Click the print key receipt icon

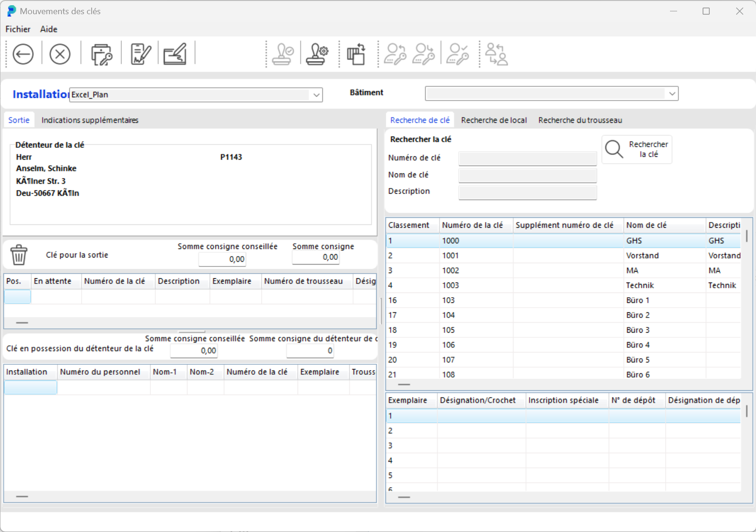point(101,54)
